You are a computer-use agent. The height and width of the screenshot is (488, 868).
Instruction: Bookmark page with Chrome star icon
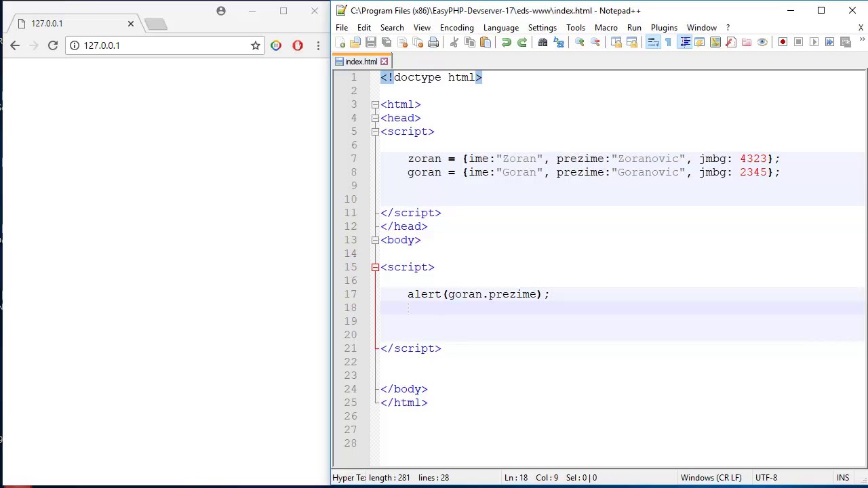click(x=255, y=45)
